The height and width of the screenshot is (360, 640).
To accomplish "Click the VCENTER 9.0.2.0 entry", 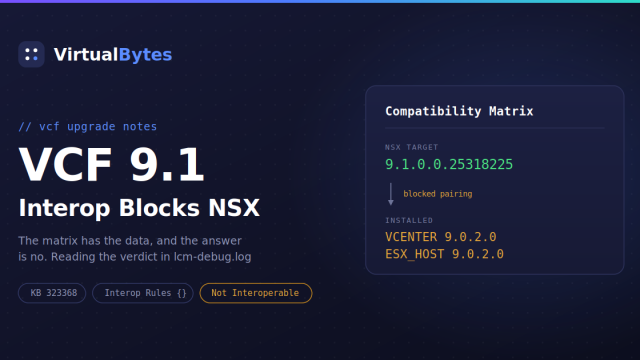I will click(441, 237).
